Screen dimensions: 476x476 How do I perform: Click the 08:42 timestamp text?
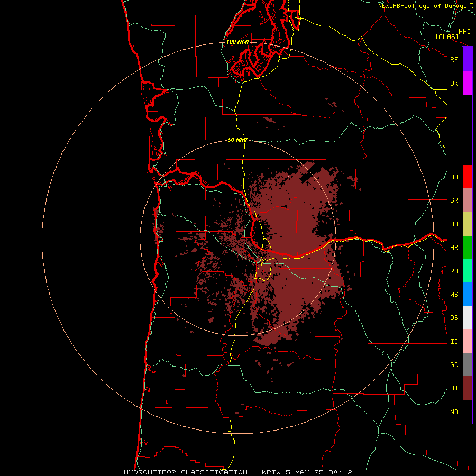click(340, 472)
